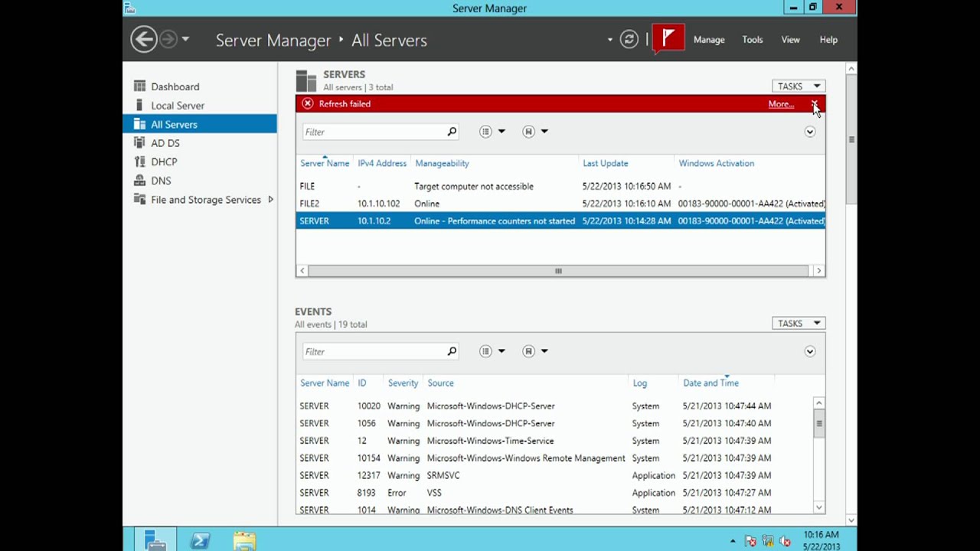Image resolution: width=980 pixels, height=551 pixels.
Task: Select All Servers in the sidebar
Action: [x=200, y=124]
